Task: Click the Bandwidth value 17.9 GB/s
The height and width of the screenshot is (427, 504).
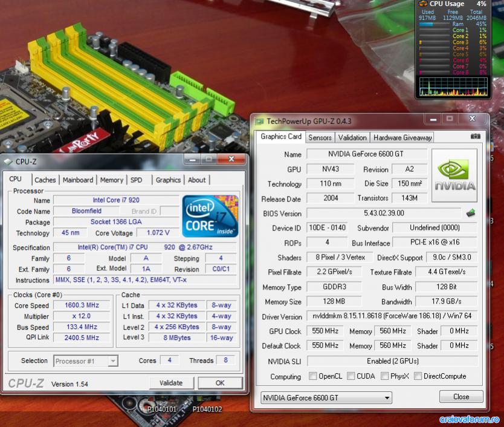Action: (x=447, y=301)
